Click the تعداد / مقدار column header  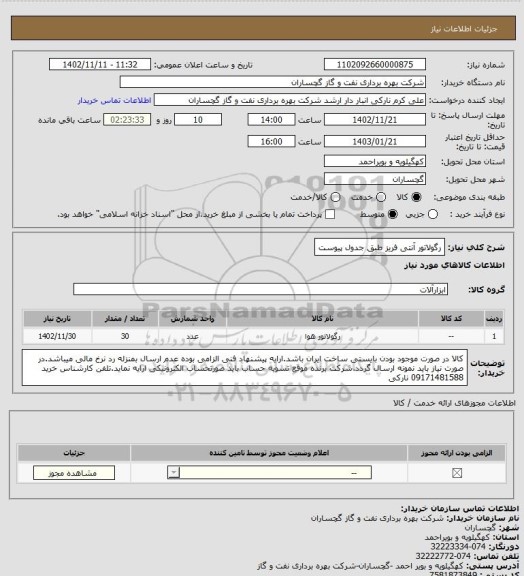125,319
